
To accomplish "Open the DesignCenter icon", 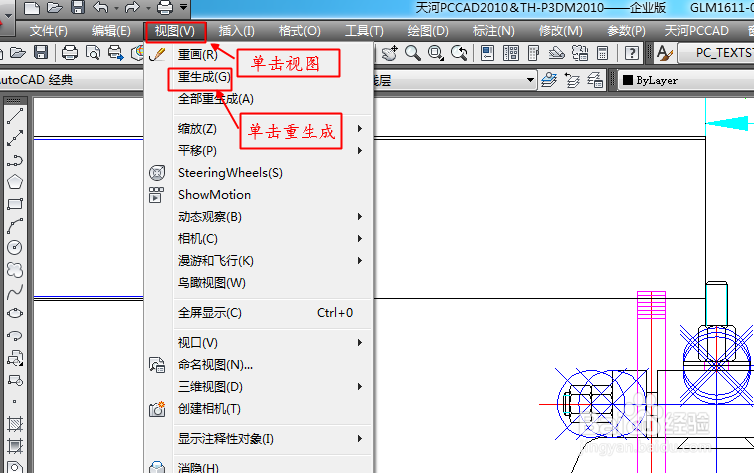I will tap(511, 53).
